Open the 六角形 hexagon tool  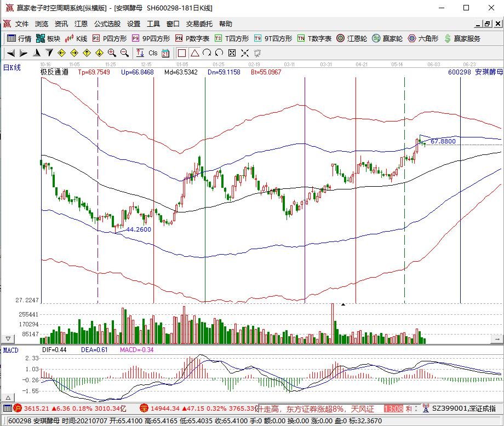click(423, 38)
